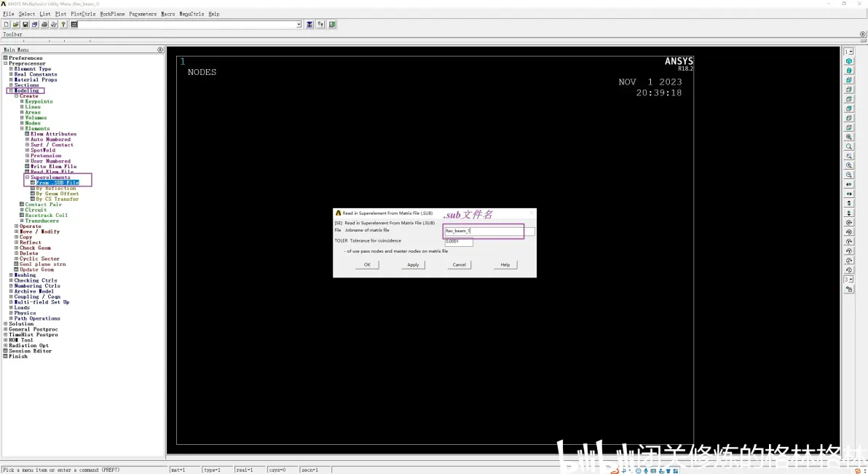868x474 pixels.
Task: Select the front view icon
Action: pyautogui.click(x=848, y=80)
